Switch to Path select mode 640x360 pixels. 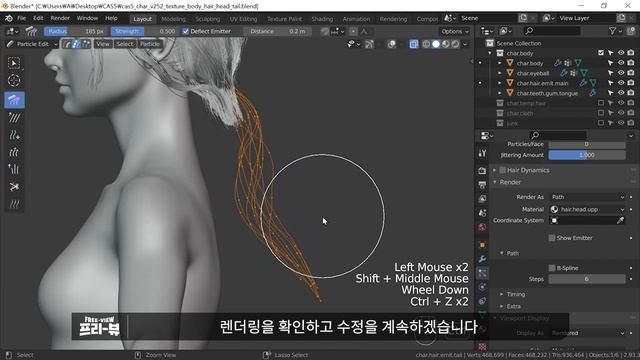coord(67,44)
